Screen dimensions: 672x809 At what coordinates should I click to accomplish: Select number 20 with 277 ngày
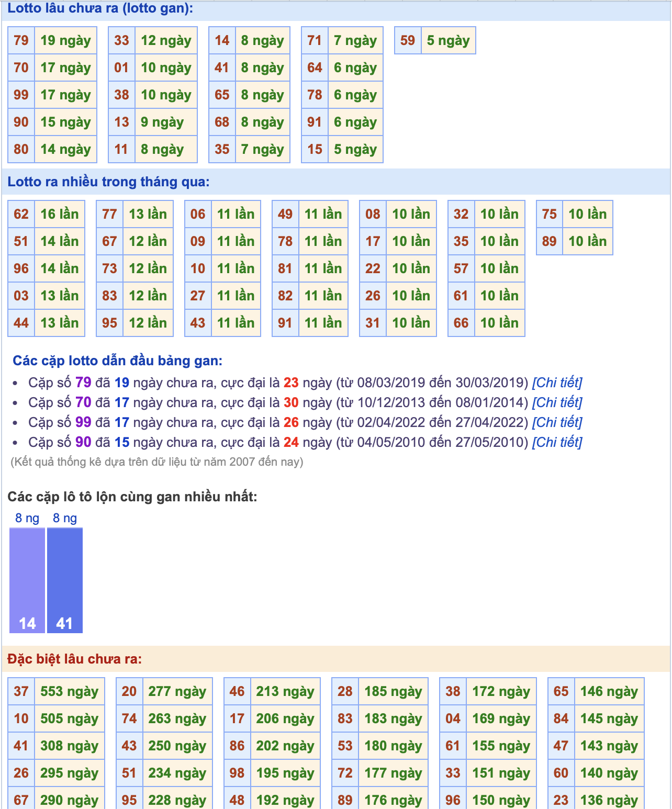(129, 691)
